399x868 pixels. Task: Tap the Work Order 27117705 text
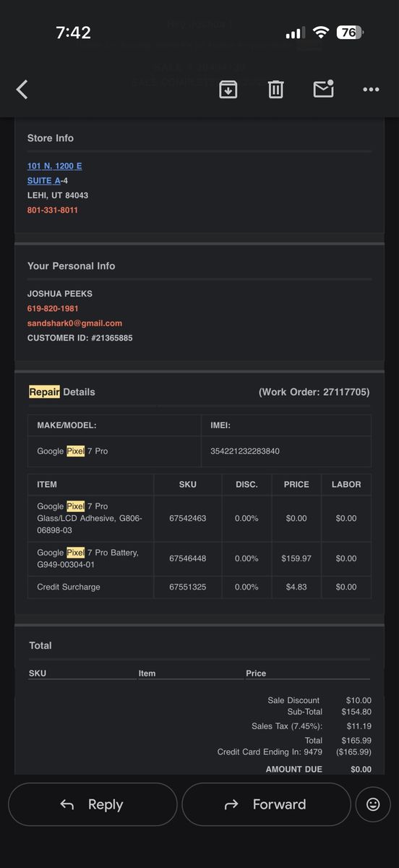314,392
